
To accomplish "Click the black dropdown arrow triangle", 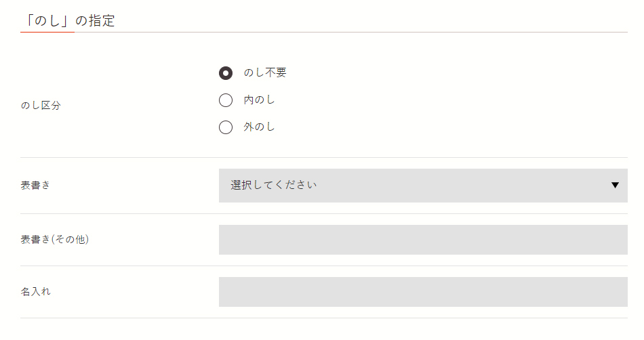I will tap(615, 186).
